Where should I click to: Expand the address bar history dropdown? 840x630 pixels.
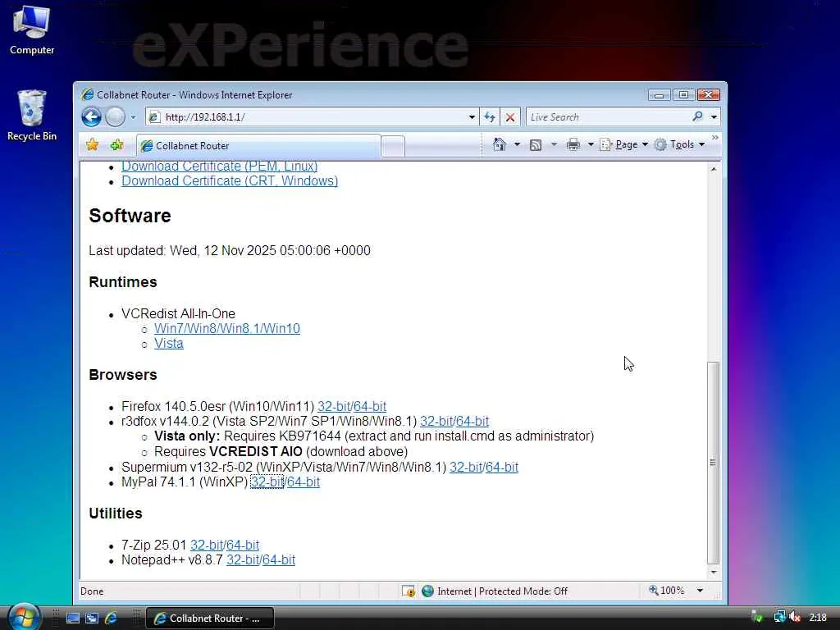pos(472,116)
